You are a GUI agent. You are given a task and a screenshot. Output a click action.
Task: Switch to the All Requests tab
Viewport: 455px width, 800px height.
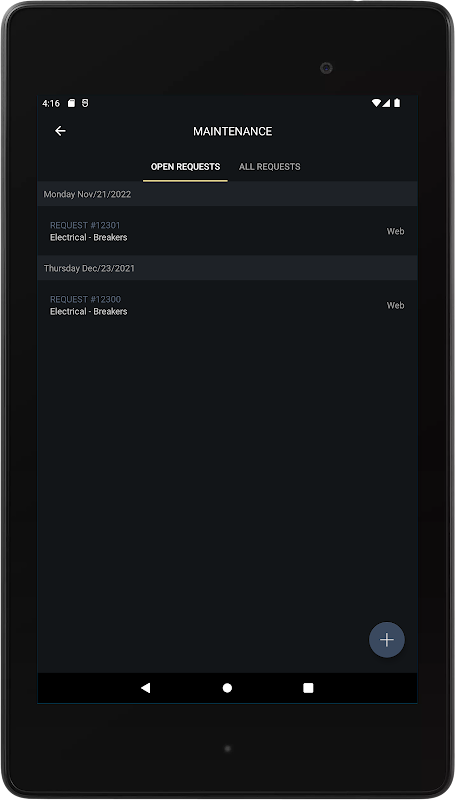[269, 167]
